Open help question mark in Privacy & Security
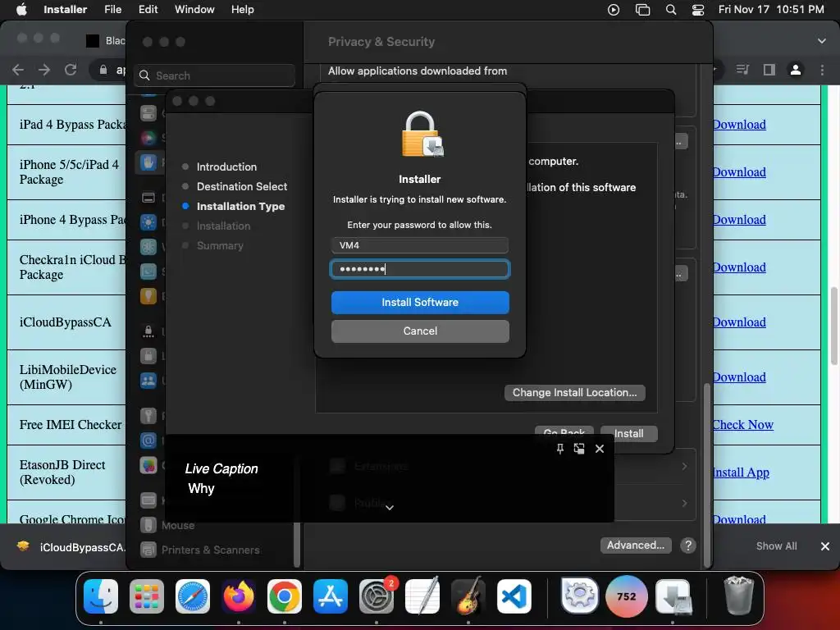The width and height of the screenshot is (840, 630). (x=688, y=546)
